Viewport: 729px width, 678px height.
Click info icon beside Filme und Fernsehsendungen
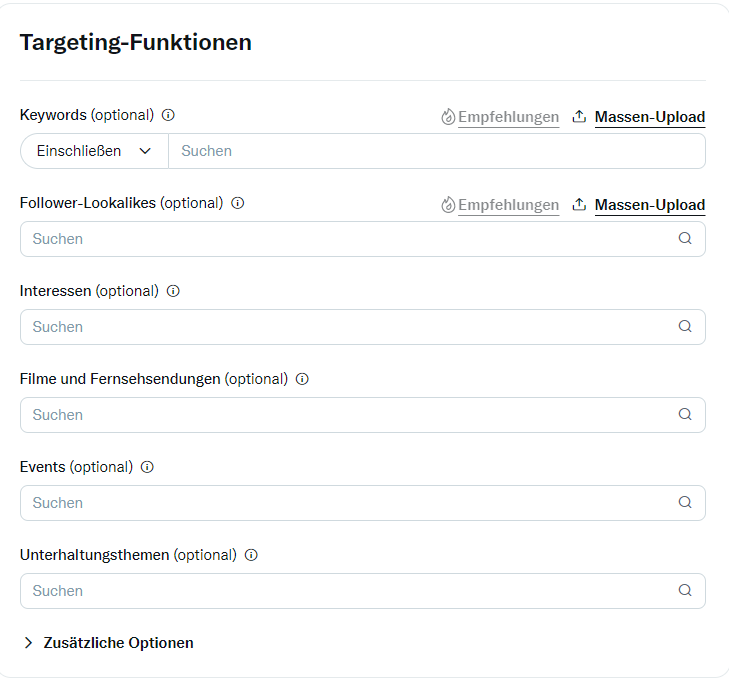click(302, 379)
